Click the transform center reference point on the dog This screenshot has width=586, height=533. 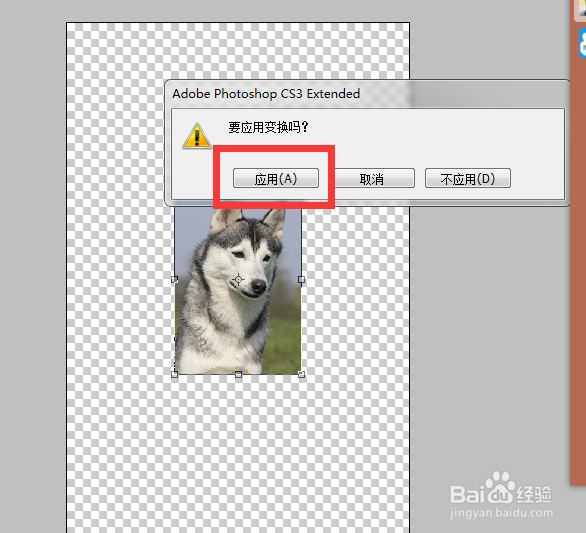[x=238, y=279]
